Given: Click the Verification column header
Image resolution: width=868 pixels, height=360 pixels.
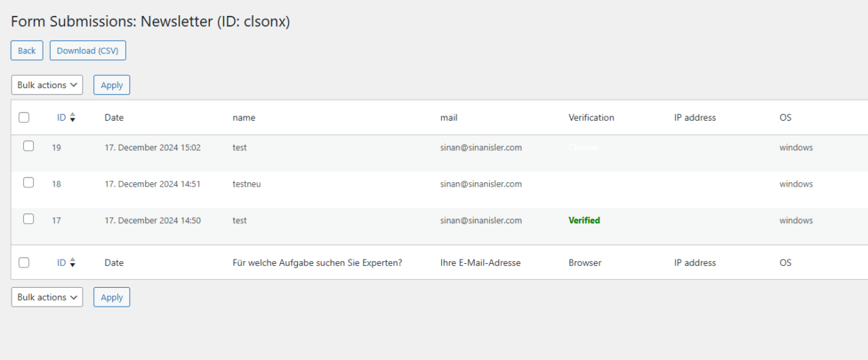Looking at the screenshot, I should [x=591, y=118].
